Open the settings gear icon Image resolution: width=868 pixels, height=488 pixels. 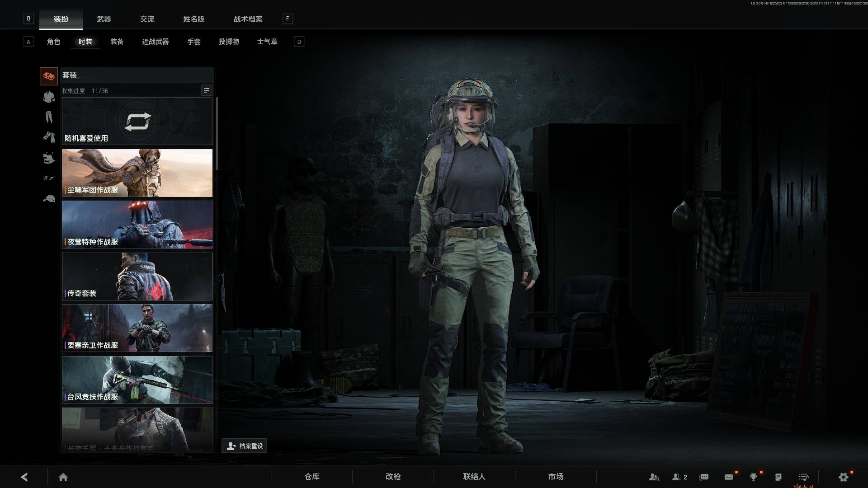pyautogui.click(x=844, y=477)
